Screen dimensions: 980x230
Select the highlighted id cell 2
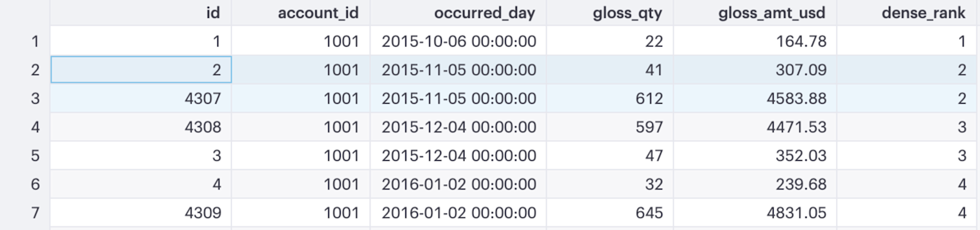pyautogui.click(x=141, y=69)
